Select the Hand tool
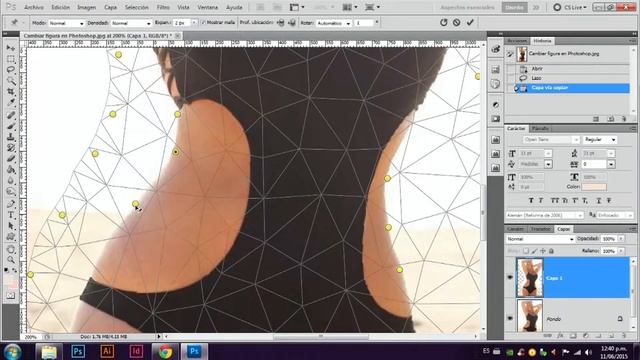 (11, 249)
